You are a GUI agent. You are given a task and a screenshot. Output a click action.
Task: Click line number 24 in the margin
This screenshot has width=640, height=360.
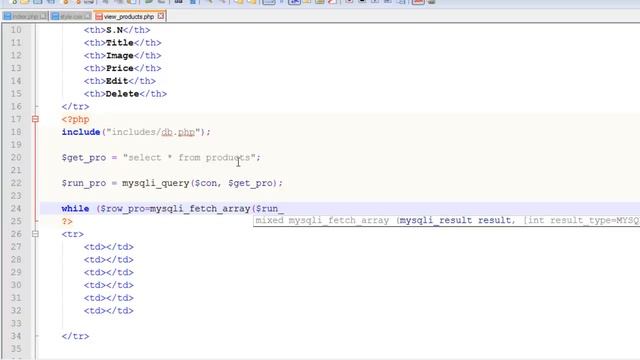(x=16, y=209)
